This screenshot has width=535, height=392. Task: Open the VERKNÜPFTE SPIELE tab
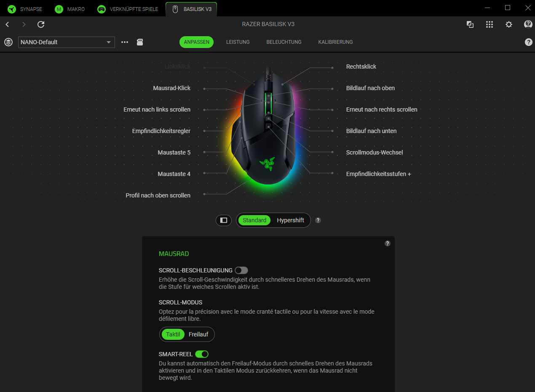tap(128, 9)
